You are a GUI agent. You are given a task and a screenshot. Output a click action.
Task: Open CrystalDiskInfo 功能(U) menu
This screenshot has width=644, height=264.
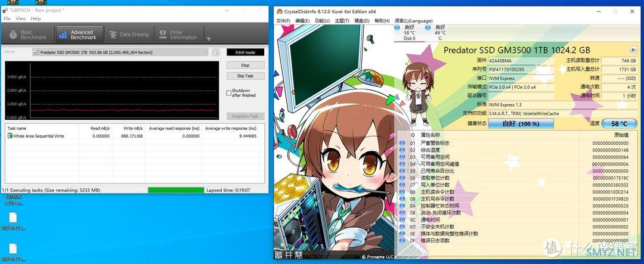click(x=323, y=20)
